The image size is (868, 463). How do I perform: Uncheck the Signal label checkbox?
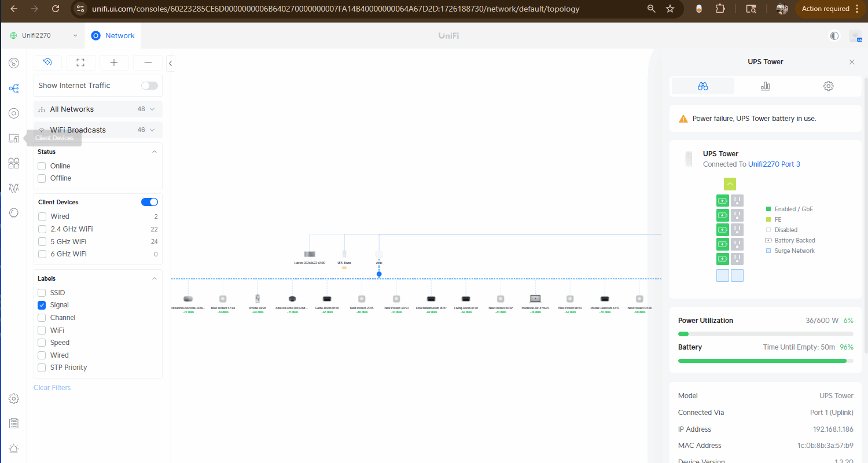(42, 305)
